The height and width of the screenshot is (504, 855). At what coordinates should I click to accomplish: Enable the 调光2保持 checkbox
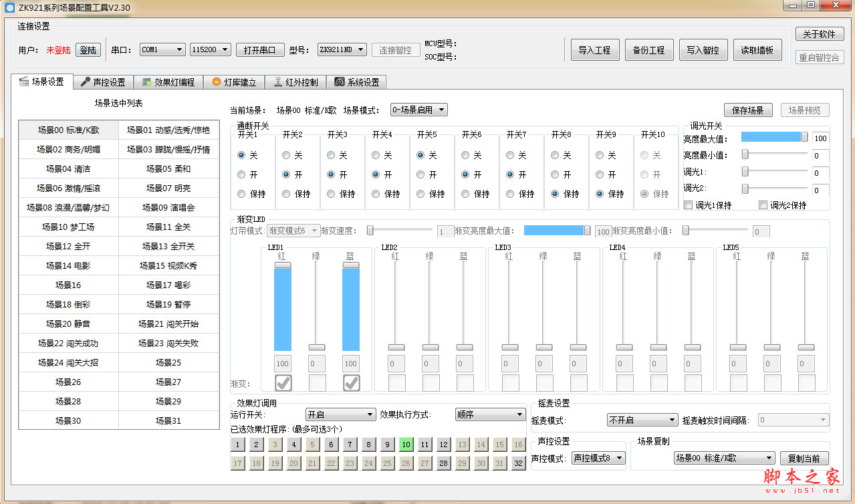tap(763, 205)
